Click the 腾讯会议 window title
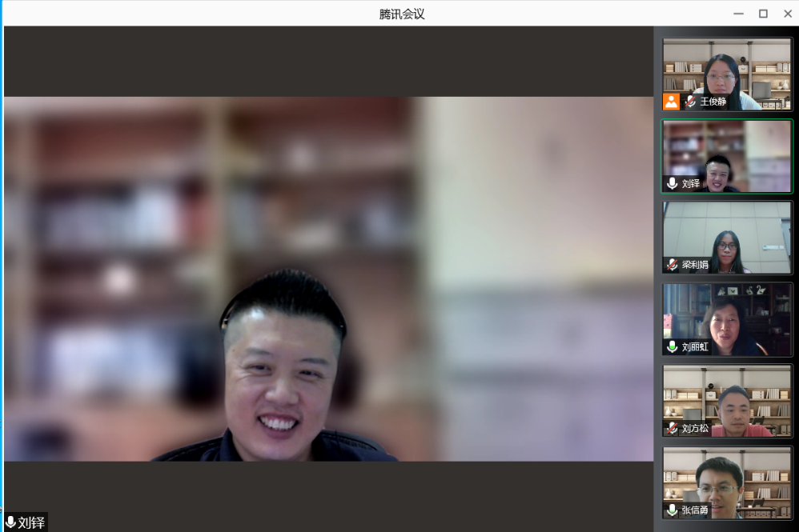 (x=401, y=14)
